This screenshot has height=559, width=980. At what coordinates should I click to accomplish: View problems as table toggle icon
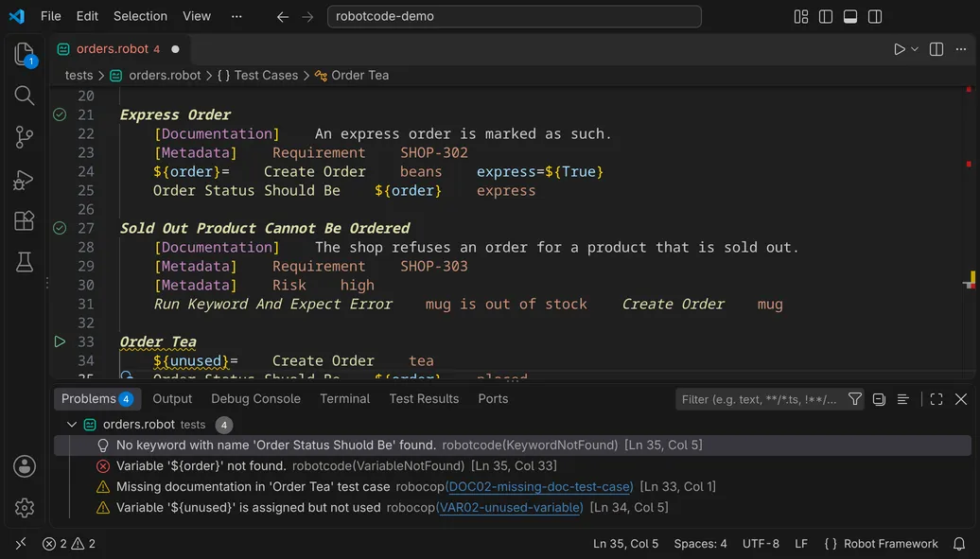[x=902, y=399]
